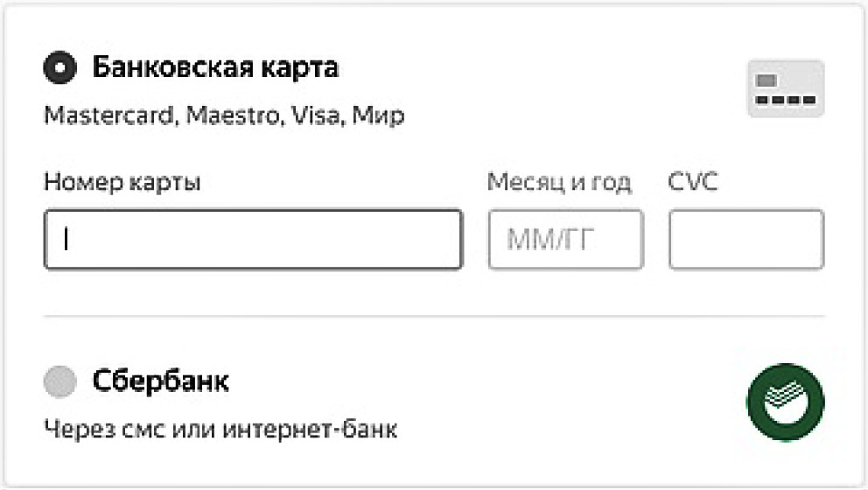Screen dimensions: 868x490
Task: Click the gray bank card icon
Action: pyautogui.click(x=785, y=88)
